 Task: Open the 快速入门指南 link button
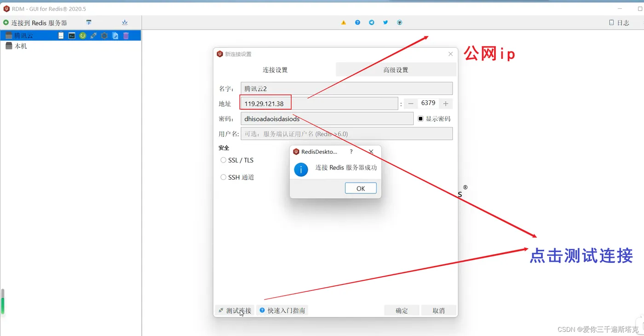click(282, 311)
